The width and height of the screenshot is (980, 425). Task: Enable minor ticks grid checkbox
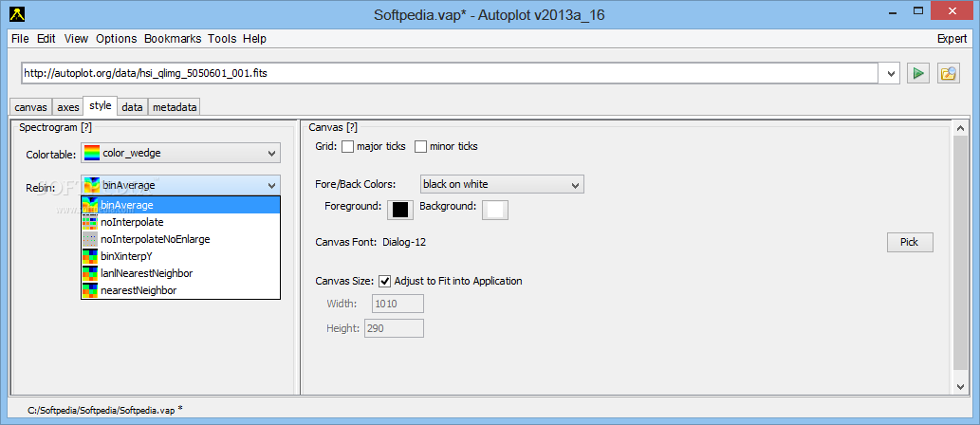(x=420, y=147)
